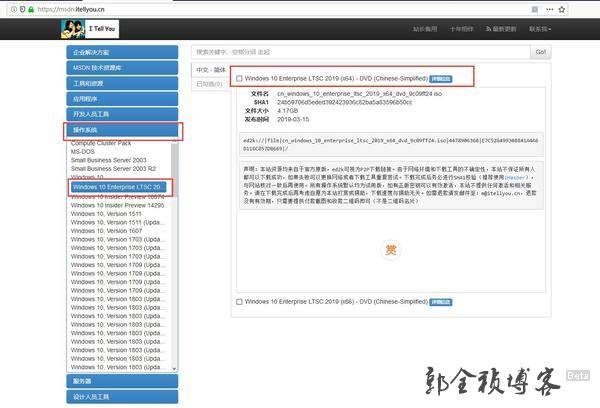Viewport: 600px width, 408px height.
Task: Select Windows 10 Enterprise LTSC 2019 entry
Action: (119, 187)
